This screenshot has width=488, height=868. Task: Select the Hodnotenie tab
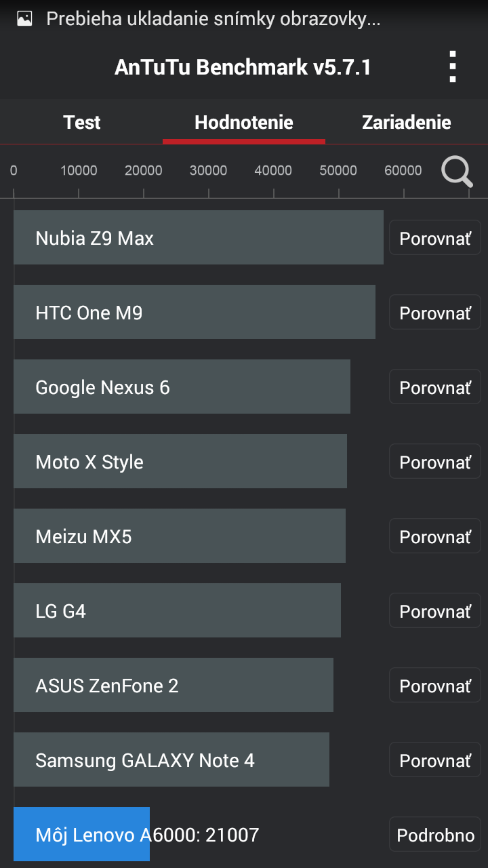pyautogui.click(x=244, y=123)
